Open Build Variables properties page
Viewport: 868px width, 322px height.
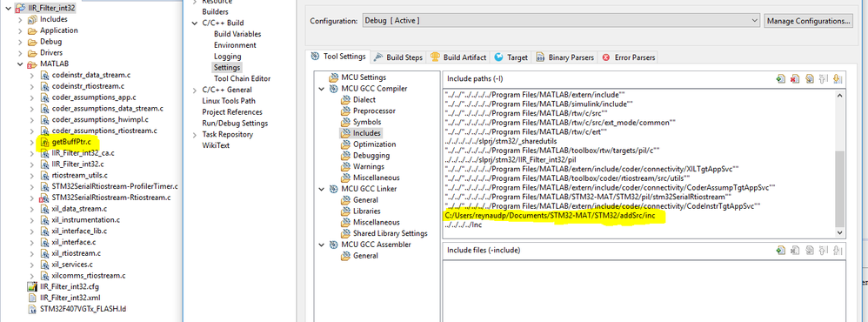click(237, 34)
